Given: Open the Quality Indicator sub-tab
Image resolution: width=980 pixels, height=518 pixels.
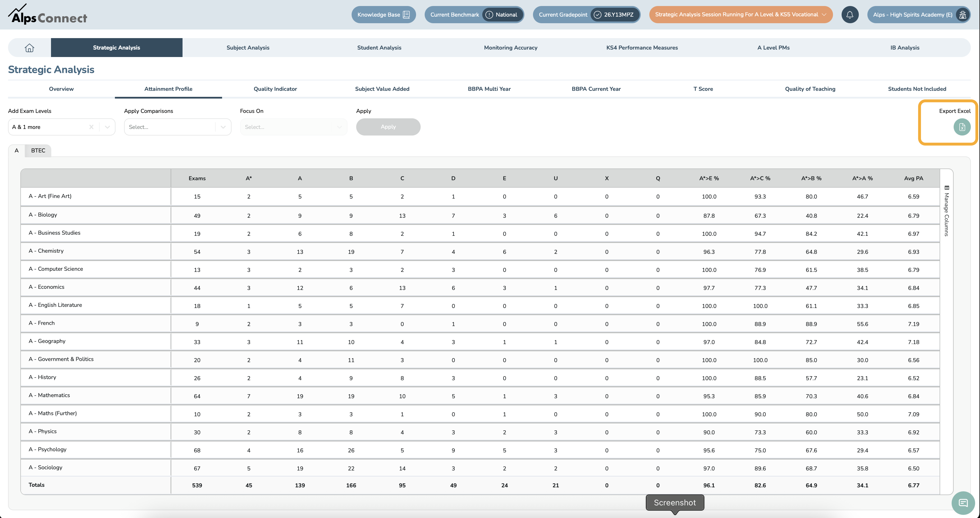Looking at the screenshot, I should pyautogui.click(x=275, y=89).
